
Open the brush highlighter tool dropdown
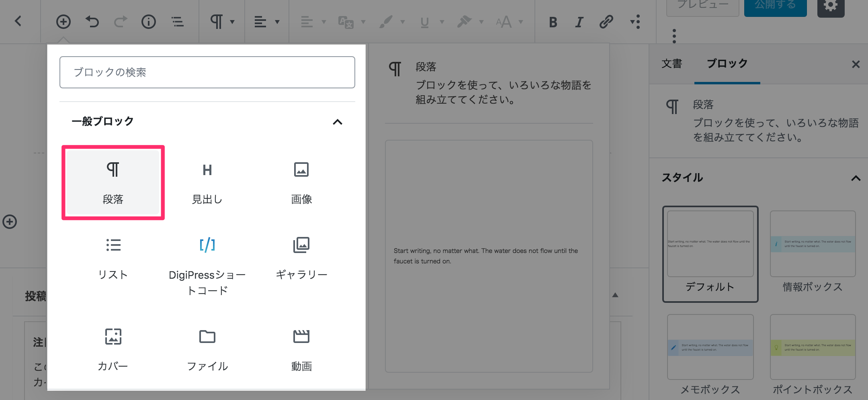[391, 22]
